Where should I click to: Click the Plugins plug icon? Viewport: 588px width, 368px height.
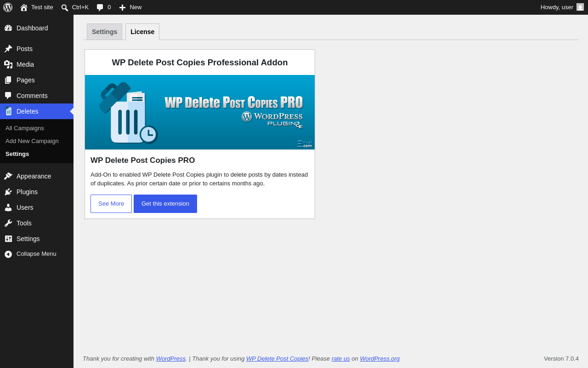[x=8, y=192]
